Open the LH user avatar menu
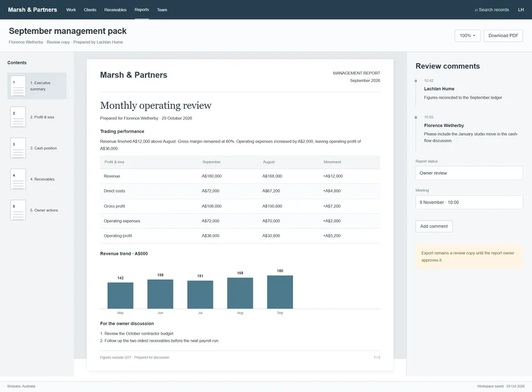 pyautogui.click(x=521, y=10)
